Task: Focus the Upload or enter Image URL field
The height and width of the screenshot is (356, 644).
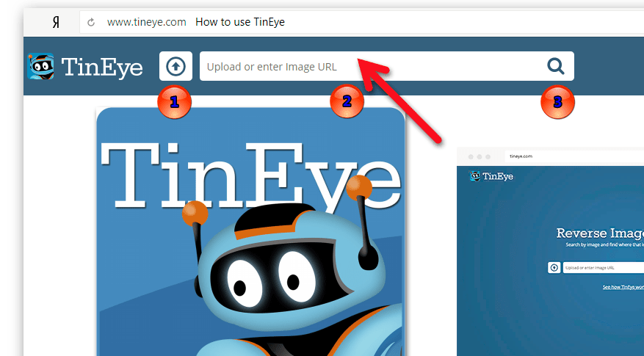Action: coord(367,67)
